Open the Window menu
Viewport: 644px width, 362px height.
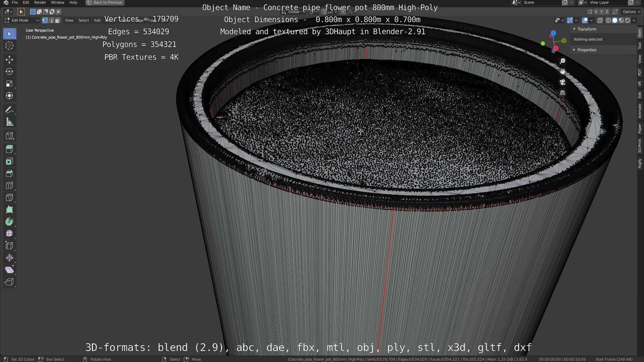coord(57,2)
